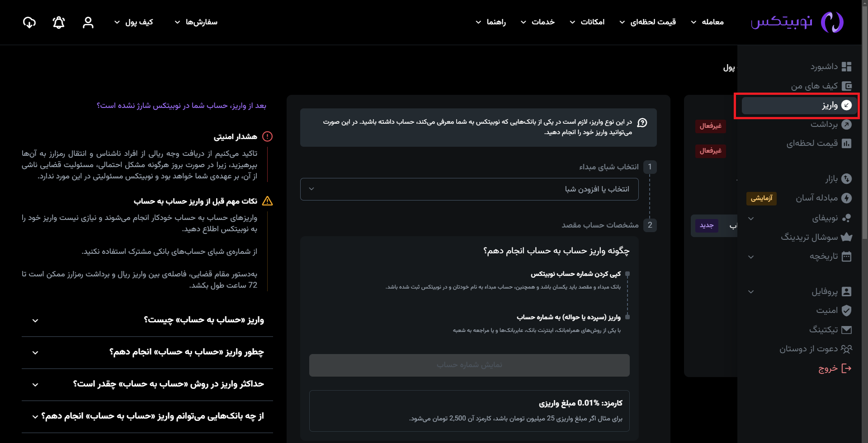Image resolution: width=868 pixels, height=443 pixels.
Task: Click the نمایش شماره حساب button
Action: tap(469, 365)
